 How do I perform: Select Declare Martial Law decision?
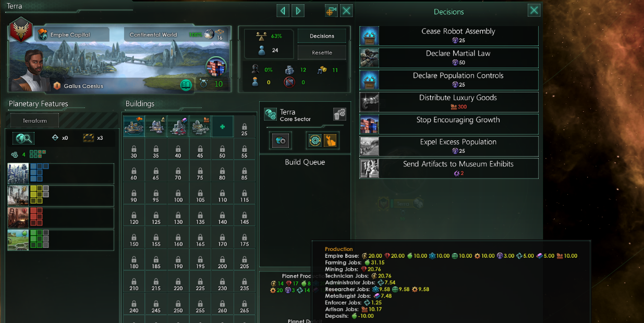click(449, 57)
